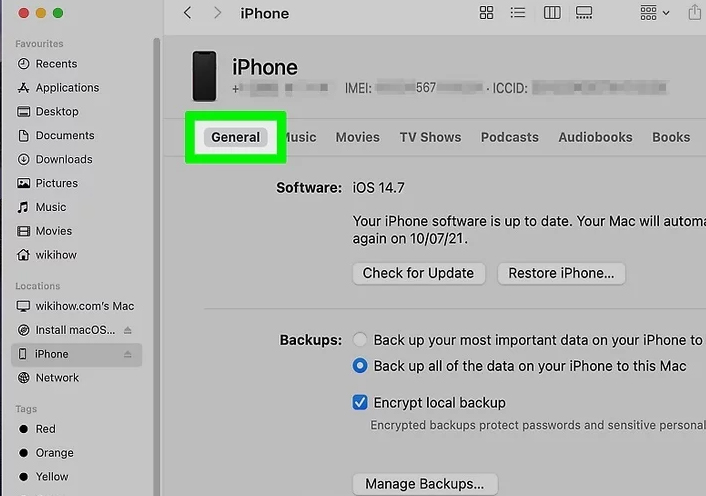Click Manage Backups button
This screenshot has width=706, height=496.
click(425, 484)
